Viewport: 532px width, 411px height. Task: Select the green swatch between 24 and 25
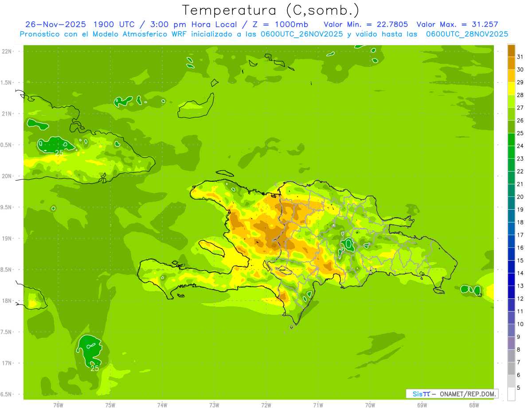click(x=511, y=140)
